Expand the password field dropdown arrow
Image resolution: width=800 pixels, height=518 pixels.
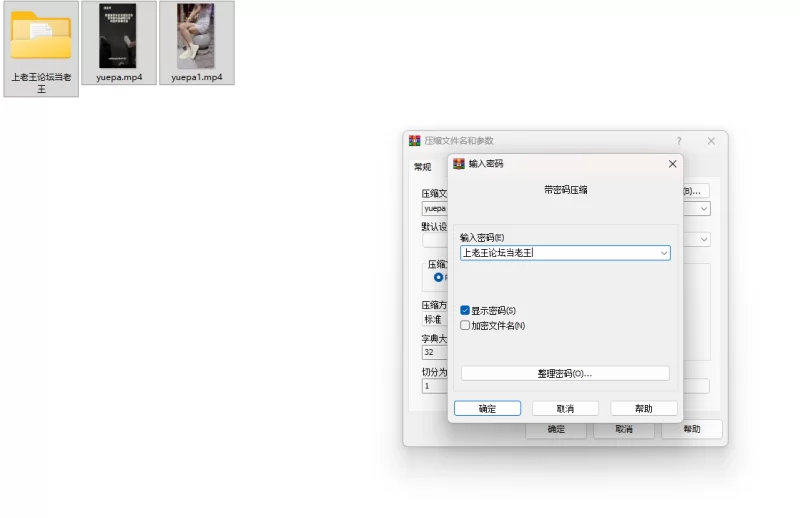coord(663,254)
